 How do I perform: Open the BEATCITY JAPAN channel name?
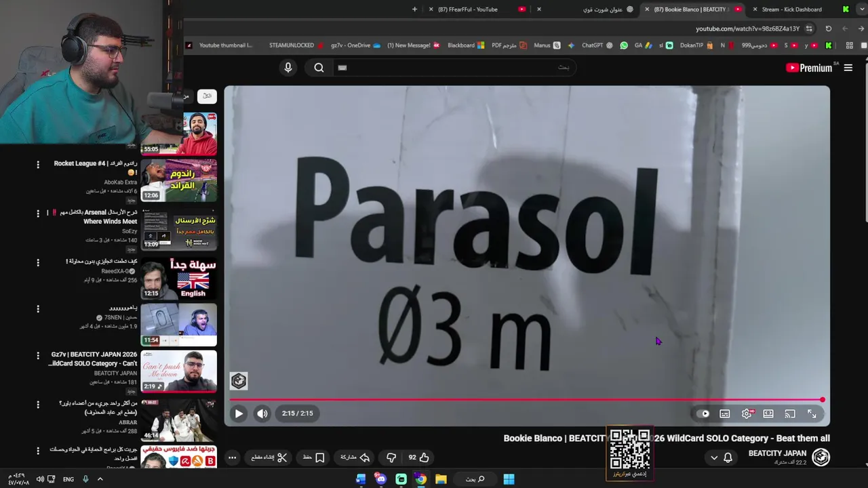click(777, 453)
